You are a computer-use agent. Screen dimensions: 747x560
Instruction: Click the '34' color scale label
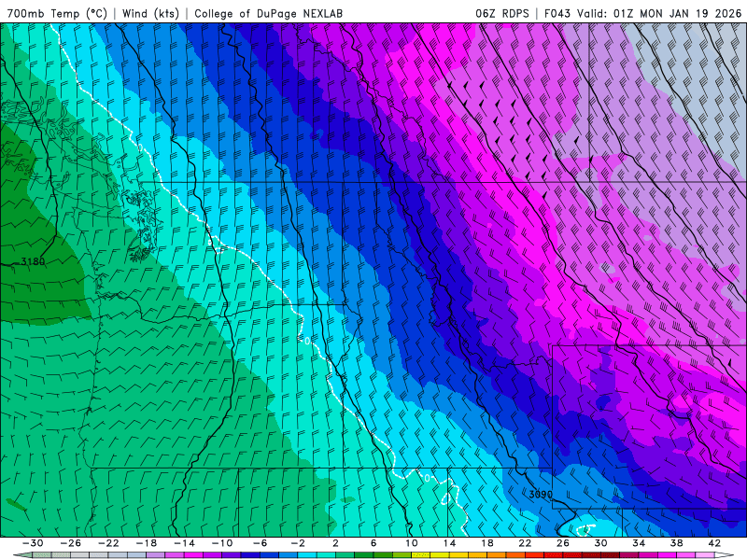coord(639,543)
